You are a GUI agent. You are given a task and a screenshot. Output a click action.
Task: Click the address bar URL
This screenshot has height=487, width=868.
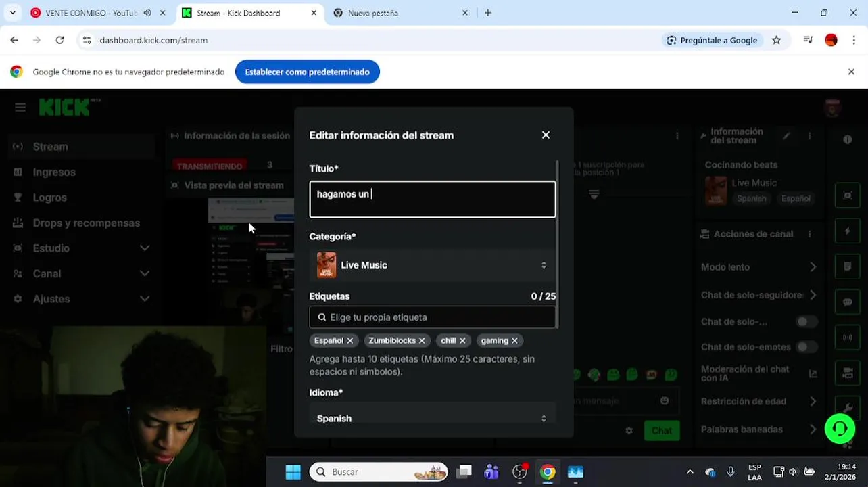[153, 40]
